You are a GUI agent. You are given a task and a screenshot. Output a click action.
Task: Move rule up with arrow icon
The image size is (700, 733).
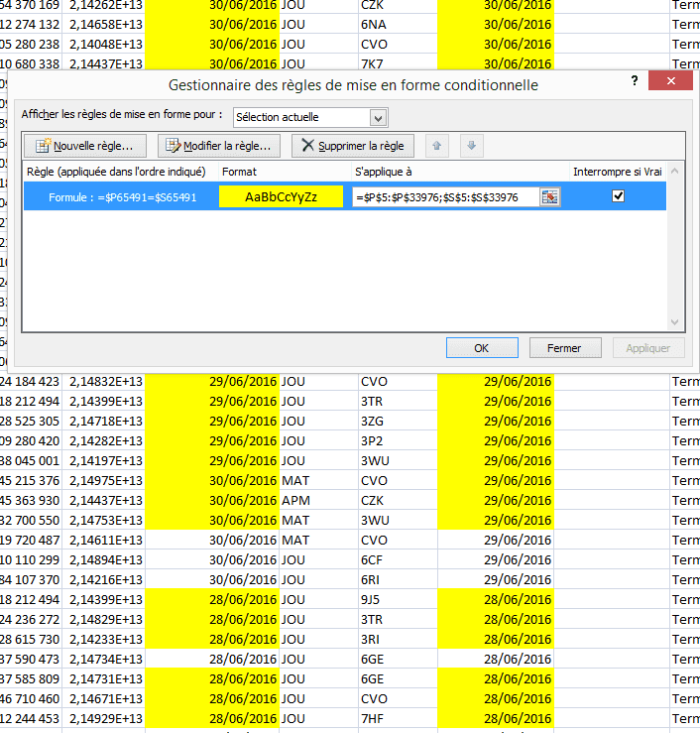pos(439,146)
